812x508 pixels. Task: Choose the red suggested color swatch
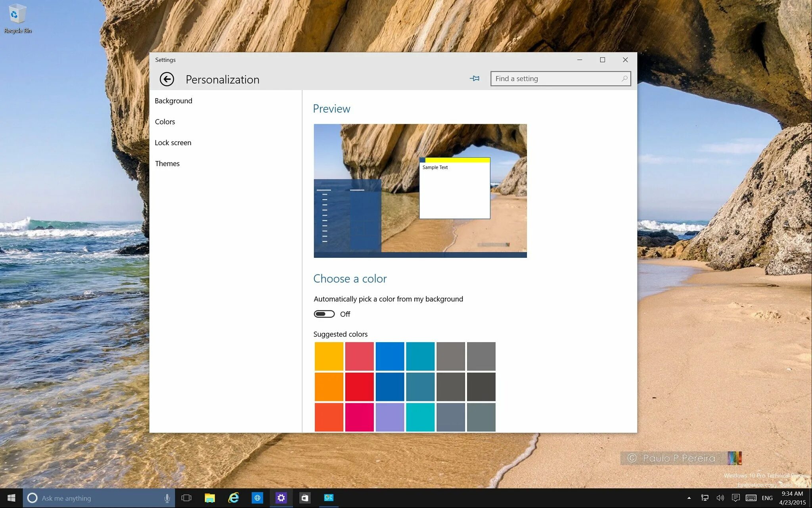coord(359,387)
